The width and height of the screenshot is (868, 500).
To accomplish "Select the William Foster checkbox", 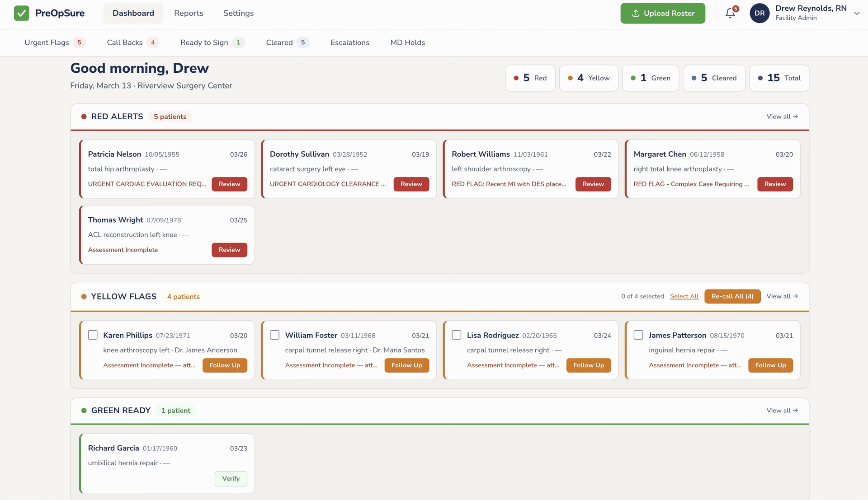I will tap(274, 335).
